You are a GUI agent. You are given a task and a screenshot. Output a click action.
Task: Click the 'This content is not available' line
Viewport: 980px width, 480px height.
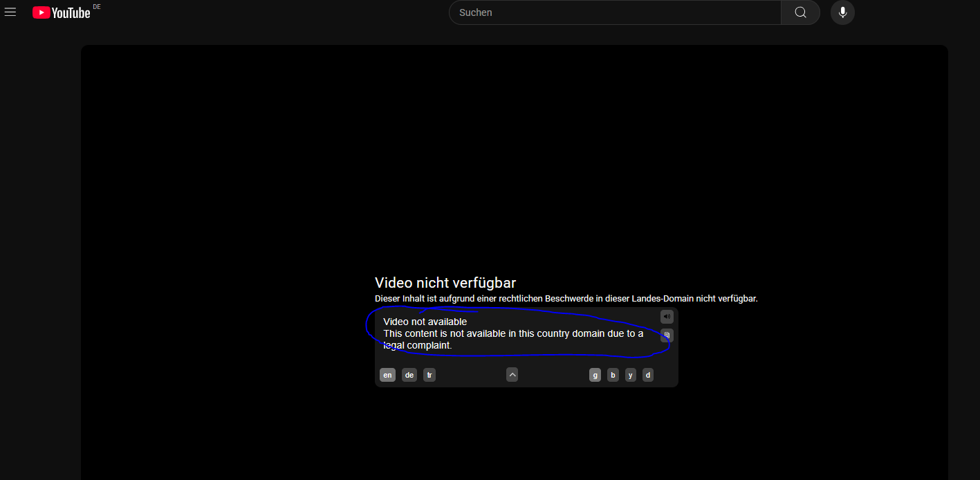point(513,339)
